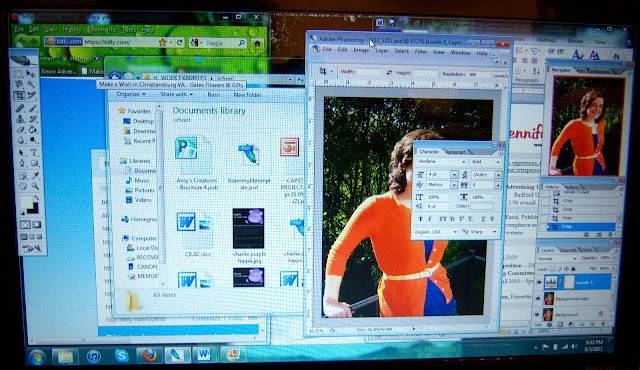Click Firefox home icon in navigation bar
The height and width of the screenshot is (370, 640).
pos(257,43)
